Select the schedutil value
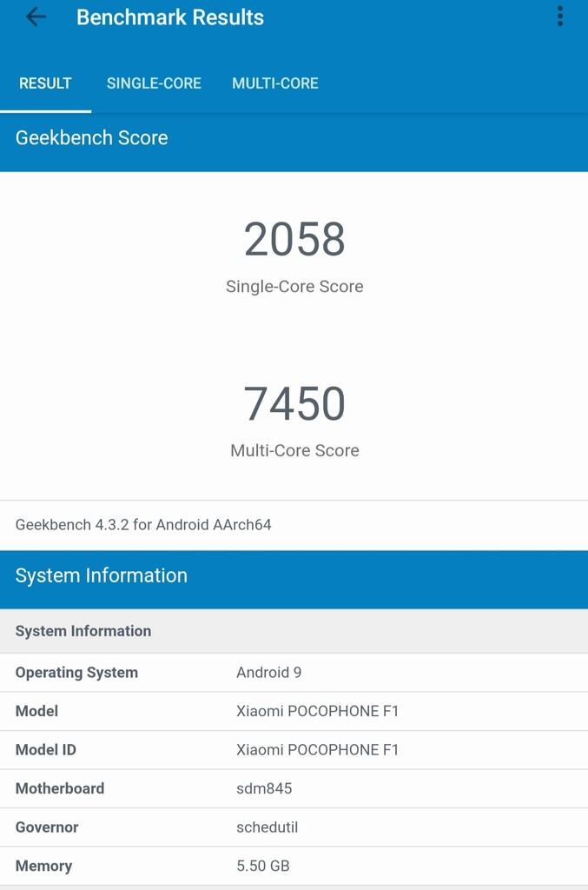The width and height of the screenshot is (588, 890). pyautogui.click(x=267, y=827)
